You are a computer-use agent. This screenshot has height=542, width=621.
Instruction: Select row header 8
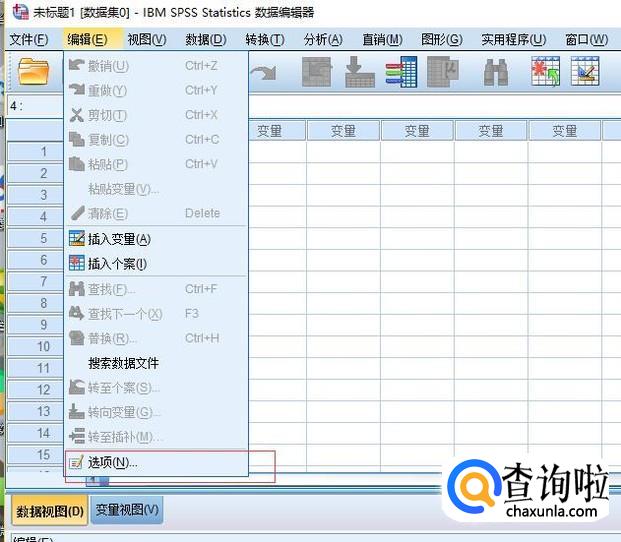coord(36,303)
